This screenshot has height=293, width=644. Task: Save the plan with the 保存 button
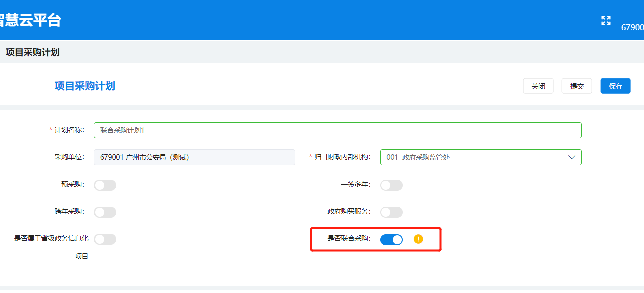(x=615, y=86)
